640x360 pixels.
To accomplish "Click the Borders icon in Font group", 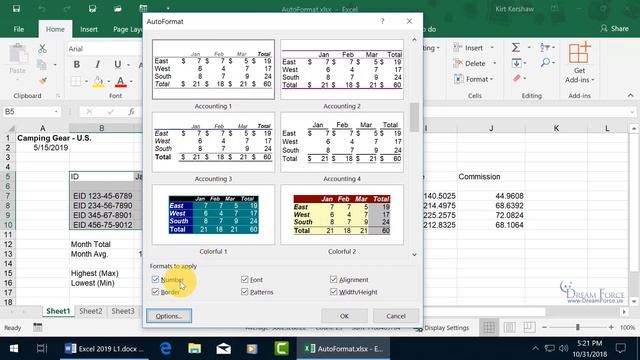I will coord(76,81).
